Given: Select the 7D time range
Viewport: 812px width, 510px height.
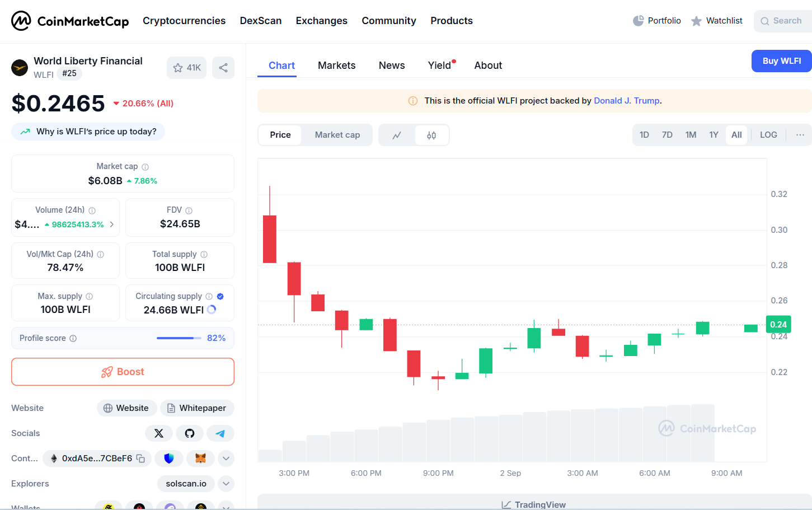Looking at the screenshot, I should coord(667,135).
